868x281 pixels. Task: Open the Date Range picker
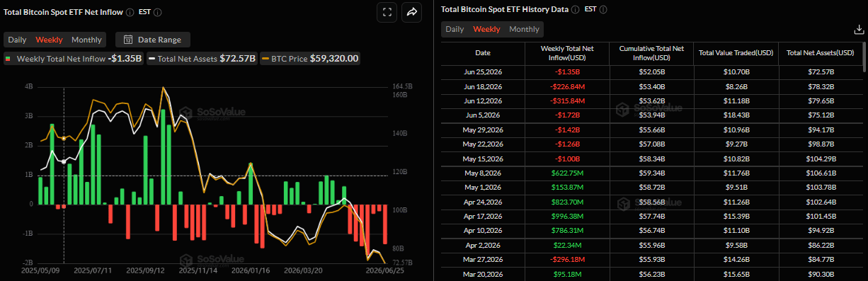click(152, 40)
